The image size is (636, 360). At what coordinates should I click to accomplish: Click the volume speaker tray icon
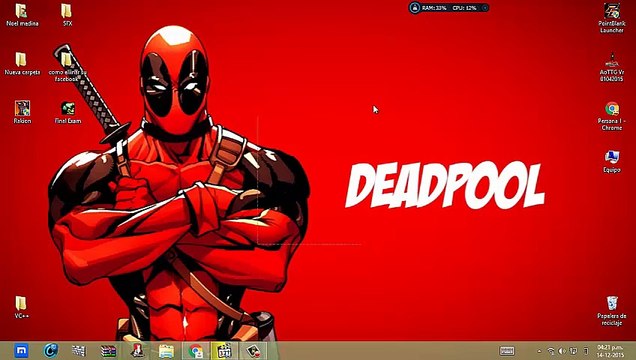562,351
